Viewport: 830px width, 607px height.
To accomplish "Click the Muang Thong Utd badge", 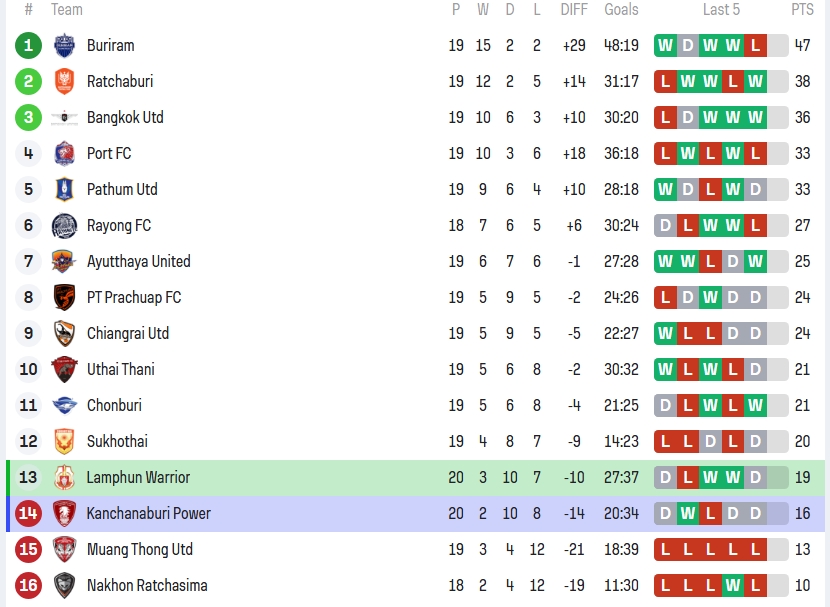I will [x=64, y=549].
